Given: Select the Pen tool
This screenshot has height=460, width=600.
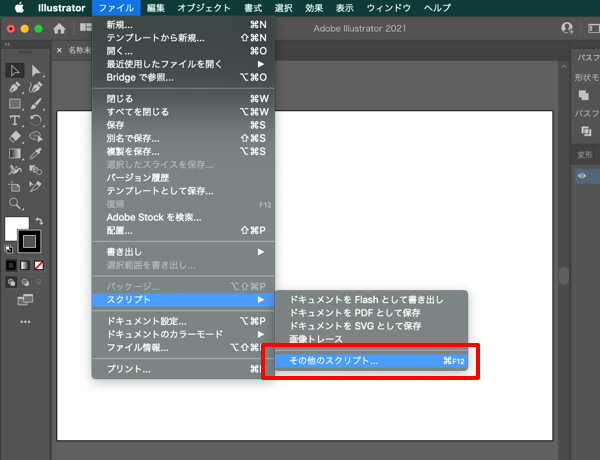Looking at the screenshot, I should pos(15,87).
